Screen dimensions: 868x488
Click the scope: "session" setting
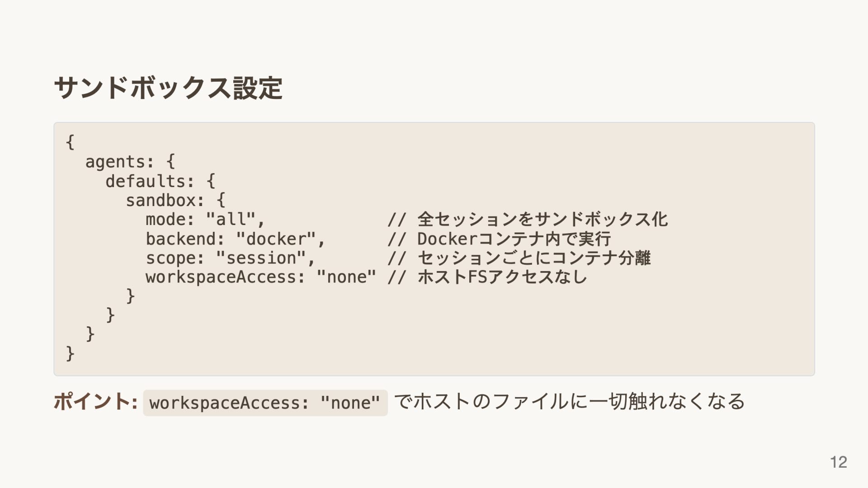pos(230,258)
